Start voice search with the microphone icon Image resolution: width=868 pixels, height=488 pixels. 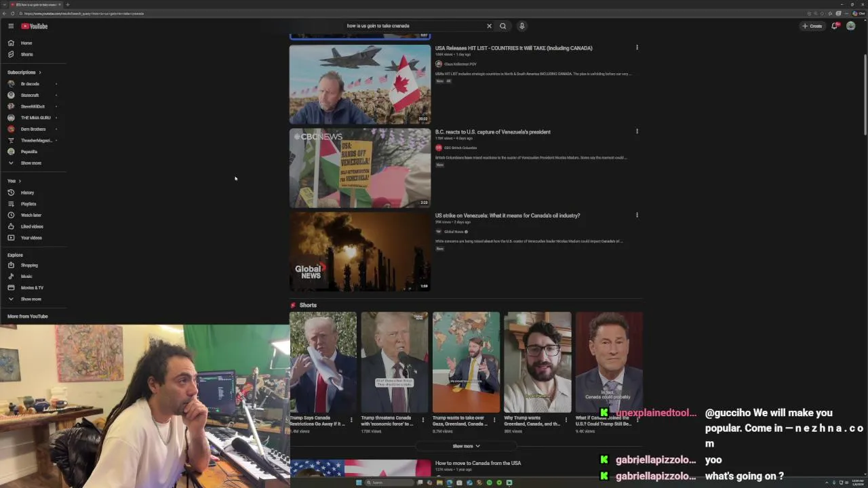(521, 26)
